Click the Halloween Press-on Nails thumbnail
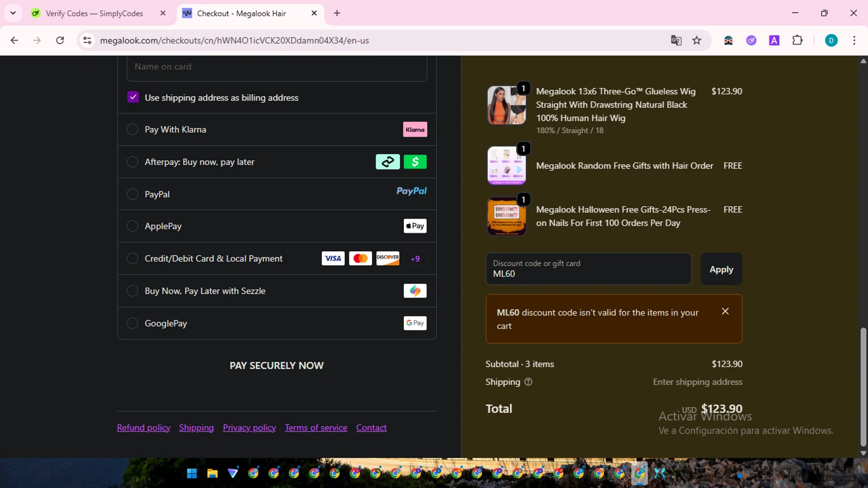The height and width of the screenshot is (488, 868). (506, 217)
